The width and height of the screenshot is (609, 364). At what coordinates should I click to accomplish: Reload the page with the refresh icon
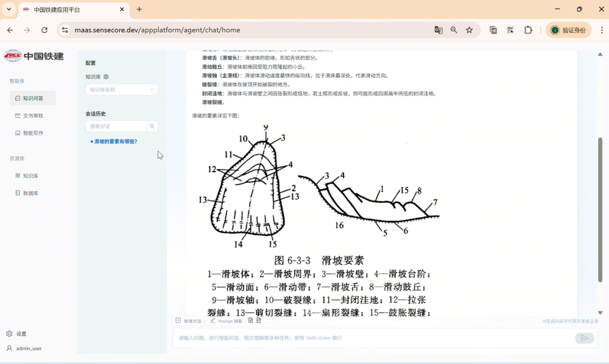(44, 30)
